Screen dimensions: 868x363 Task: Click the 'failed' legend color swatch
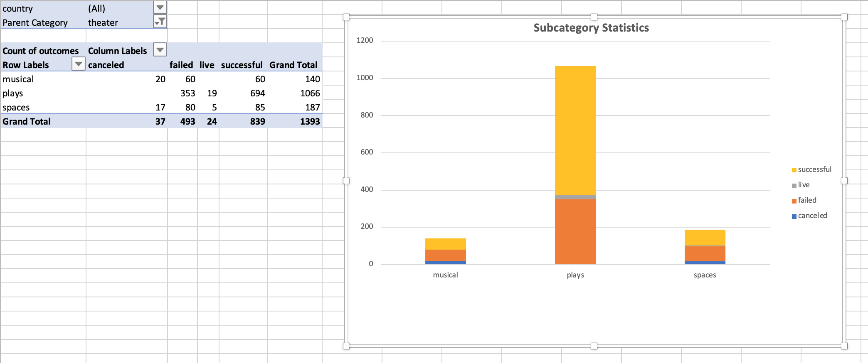[794, 201]
